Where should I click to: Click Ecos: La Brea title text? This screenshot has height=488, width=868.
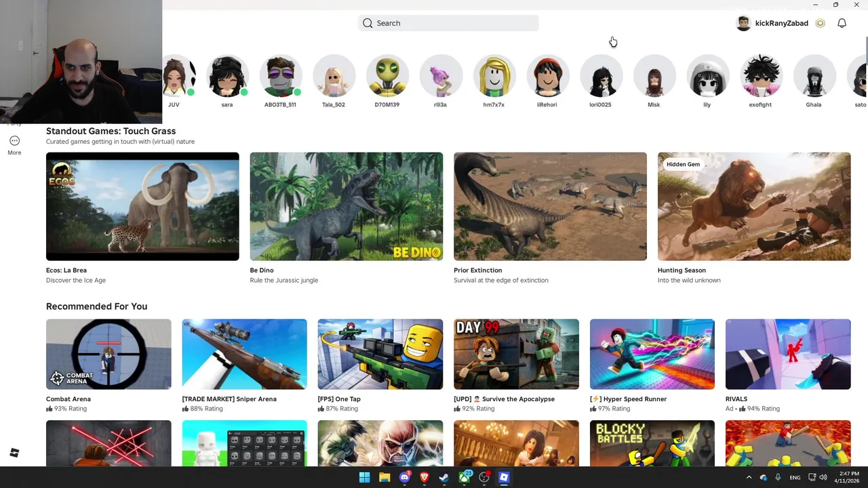point(66,270)
